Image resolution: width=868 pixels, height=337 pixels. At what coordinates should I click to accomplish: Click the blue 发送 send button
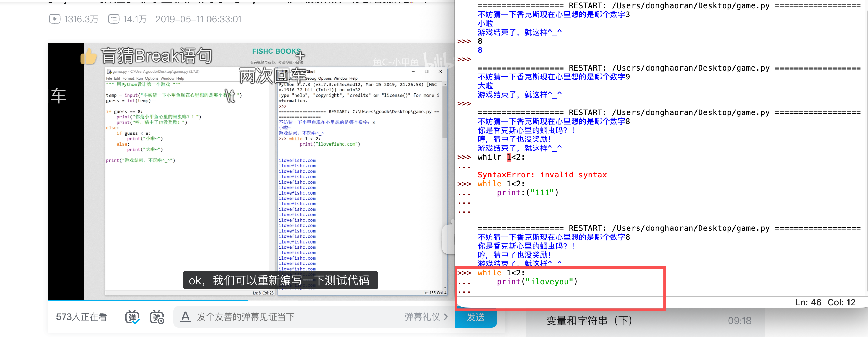[x=476, y=317]
